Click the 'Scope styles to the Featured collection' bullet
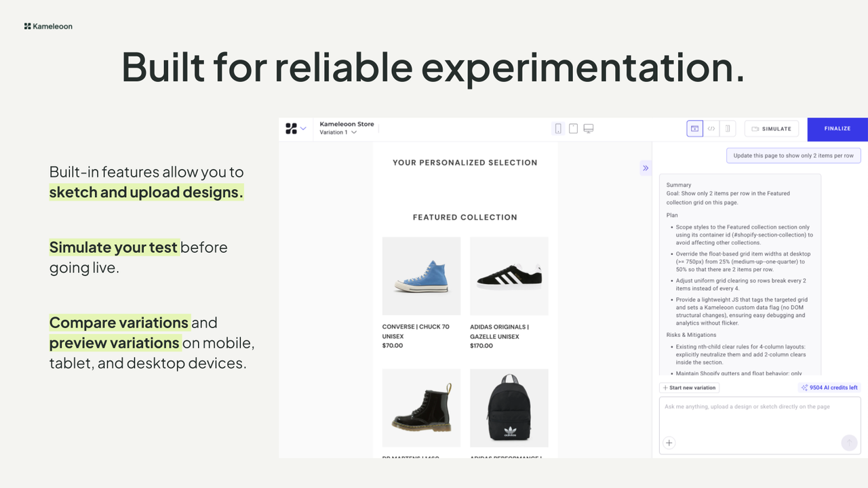The image size is (868, 488). (744, 235)
